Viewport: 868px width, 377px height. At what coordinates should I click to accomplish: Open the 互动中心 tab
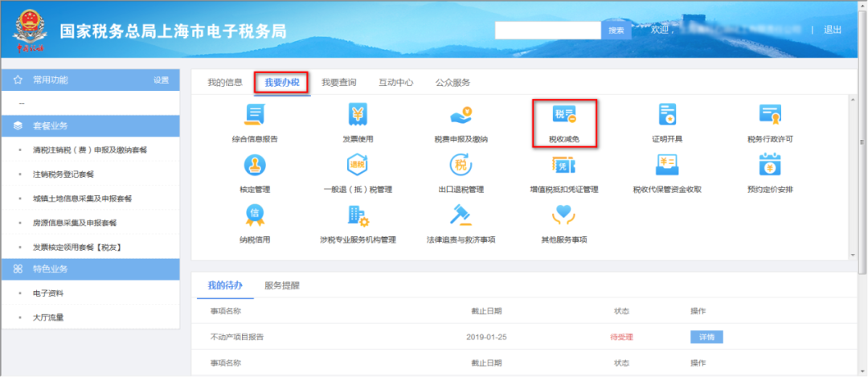coord(395,83)
